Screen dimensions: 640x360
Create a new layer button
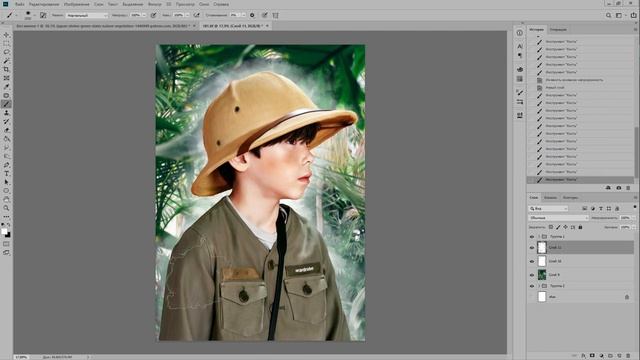tap(619, 356)
